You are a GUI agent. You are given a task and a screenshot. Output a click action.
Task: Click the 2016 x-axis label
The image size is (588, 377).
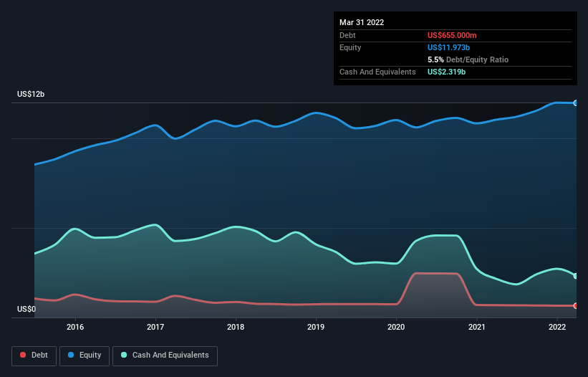75,327
